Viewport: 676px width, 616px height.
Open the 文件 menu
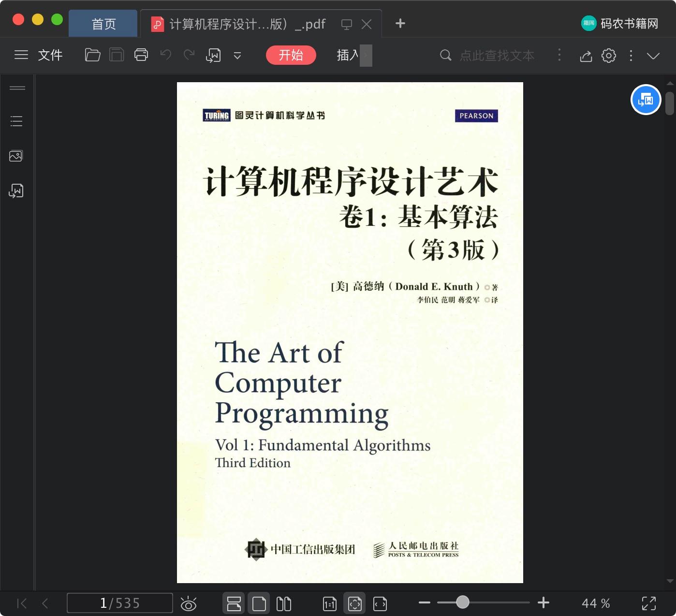coord(50,55)
